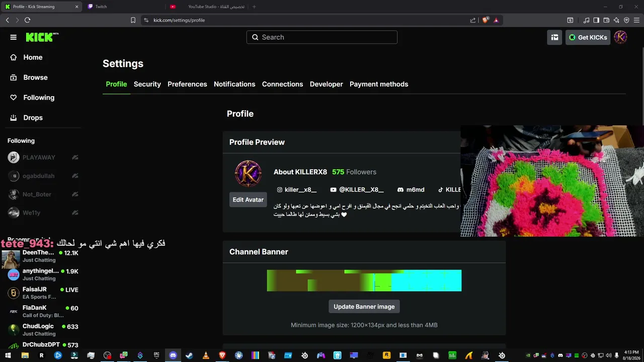Open the Brave VPN icon

(x=626, y=20)
